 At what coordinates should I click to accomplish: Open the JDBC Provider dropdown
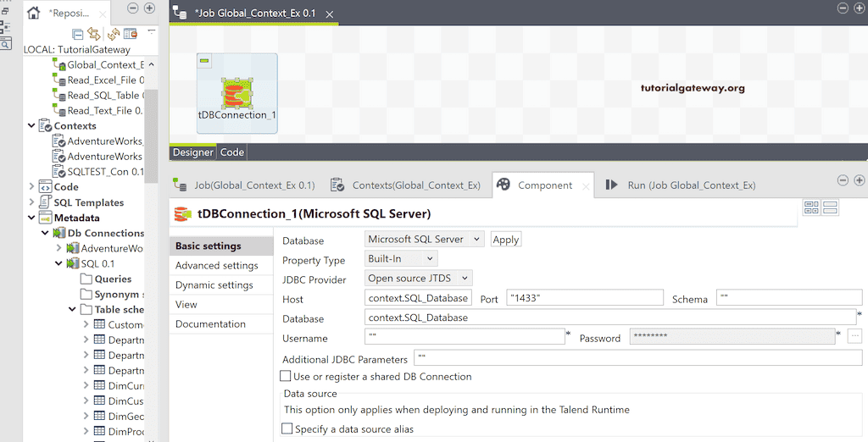(x=419, y=278)
